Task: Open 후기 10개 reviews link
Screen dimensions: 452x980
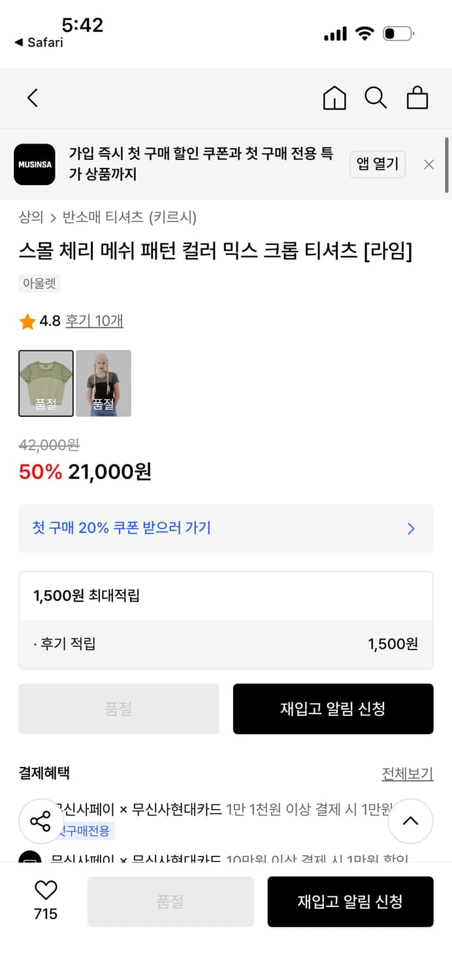Action: (94, 320)
